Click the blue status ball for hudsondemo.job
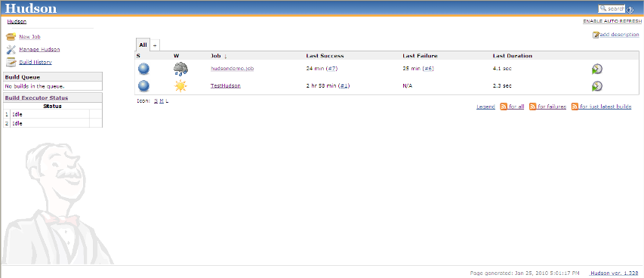Screen dimensions: 644x278 click(143, 69)
